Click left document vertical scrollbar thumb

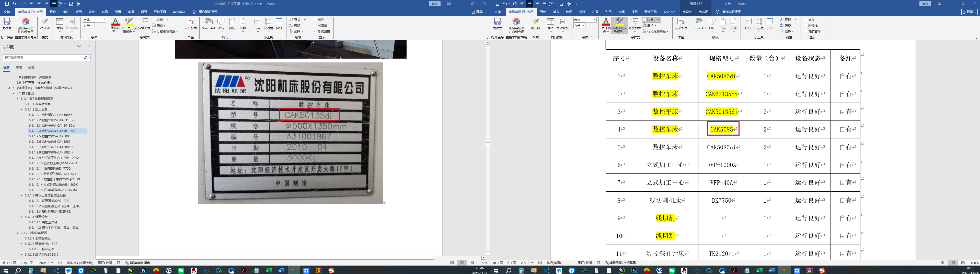pyautogui.click(x=488, y=145)
